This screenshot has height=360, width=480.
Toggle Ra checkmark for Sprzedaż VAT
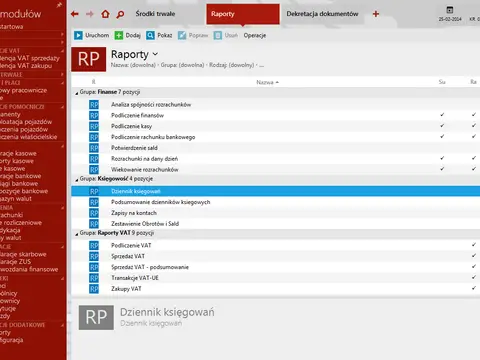(x=474, y=256)
